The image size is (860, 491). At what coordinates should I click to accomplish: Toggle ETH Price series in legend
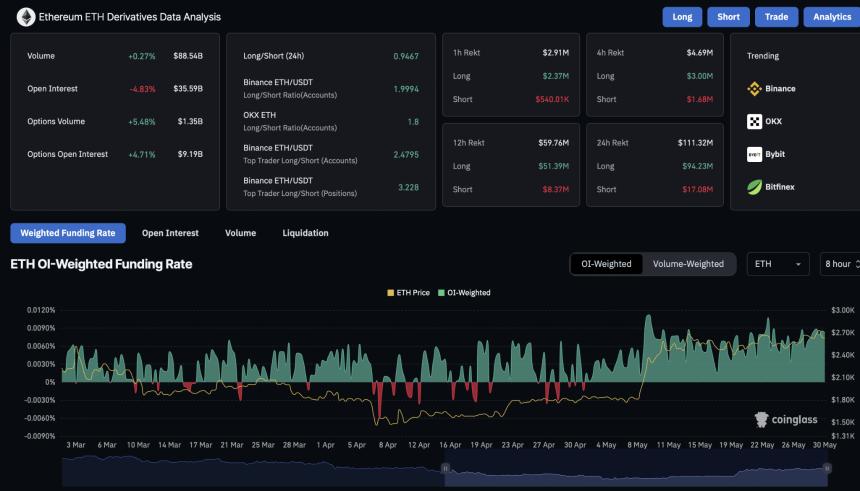tap(411, 293)
